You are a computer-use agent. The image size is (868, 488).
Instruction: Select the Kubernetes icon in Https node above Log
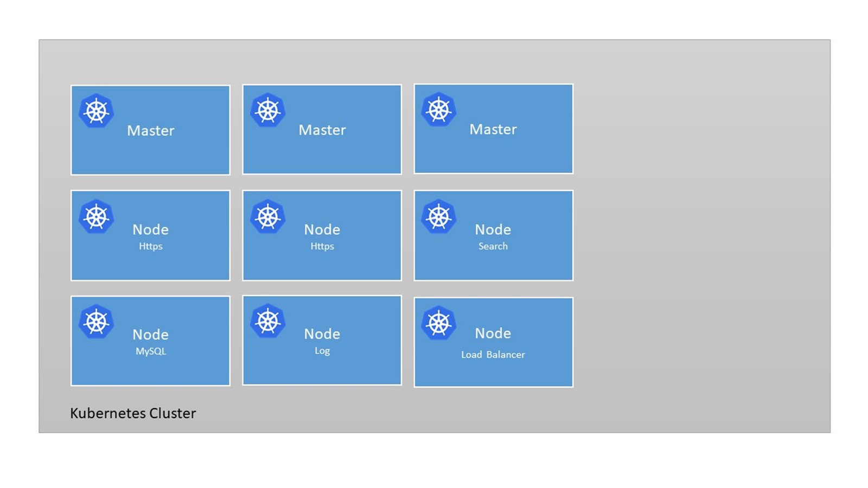(x=268, y=217)
